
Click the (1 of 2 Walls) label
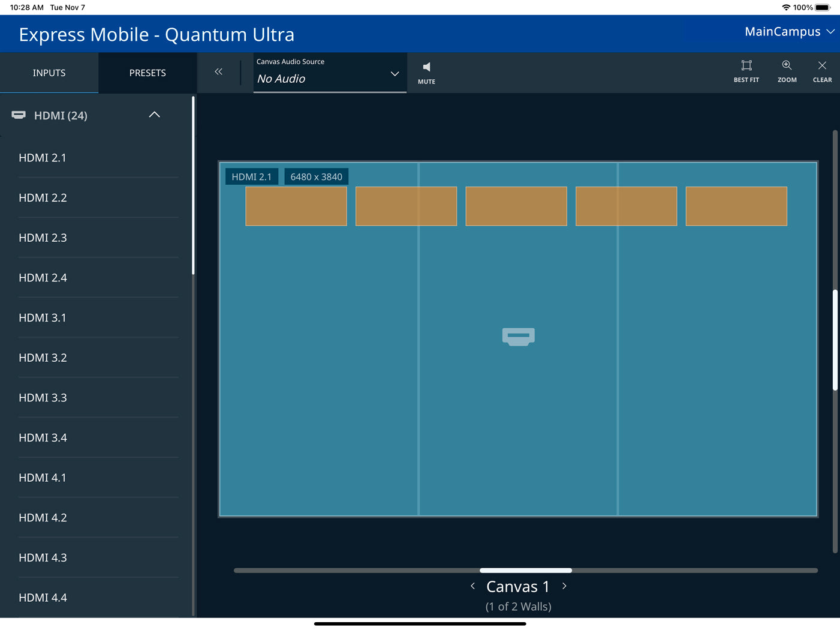point(518,607)
